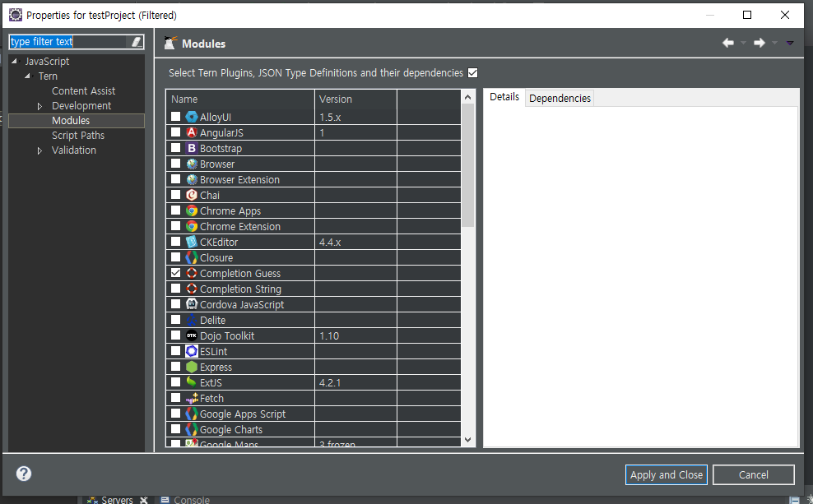Click the Dojo Toolkit module icon
Viewport: 813px width, 504px height.
tap(192, 335)
